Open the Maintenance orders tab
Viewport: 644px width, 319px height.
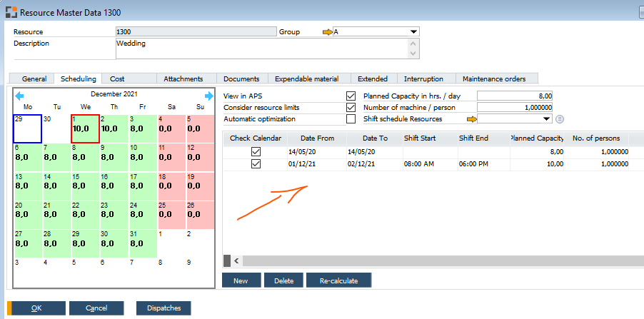click(x=494, y=79)
